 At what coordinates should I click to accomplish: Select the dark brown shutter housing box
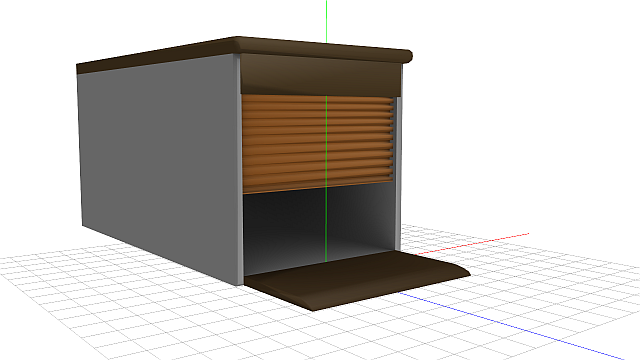point(321,76)
